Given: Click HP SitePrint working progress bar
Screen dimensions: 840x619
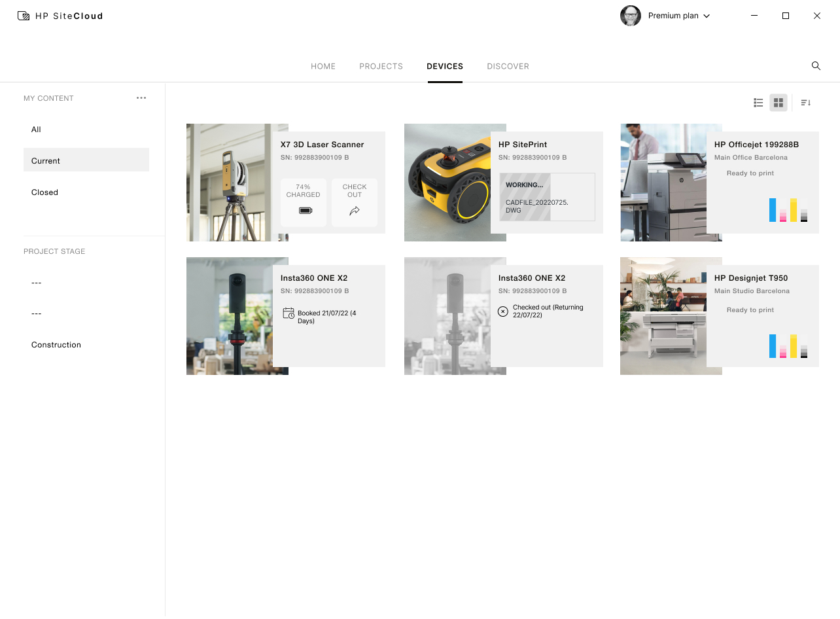Looking at the screenshot, I should 547,197.
